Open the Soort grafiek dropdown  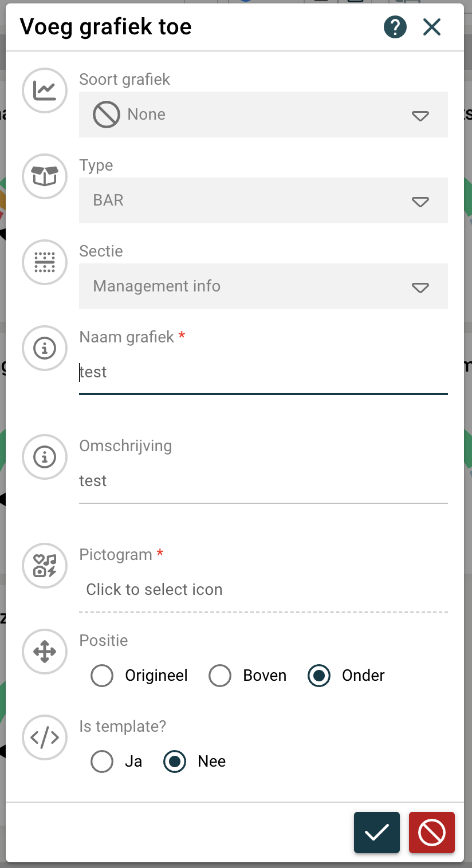coord(263,115)
